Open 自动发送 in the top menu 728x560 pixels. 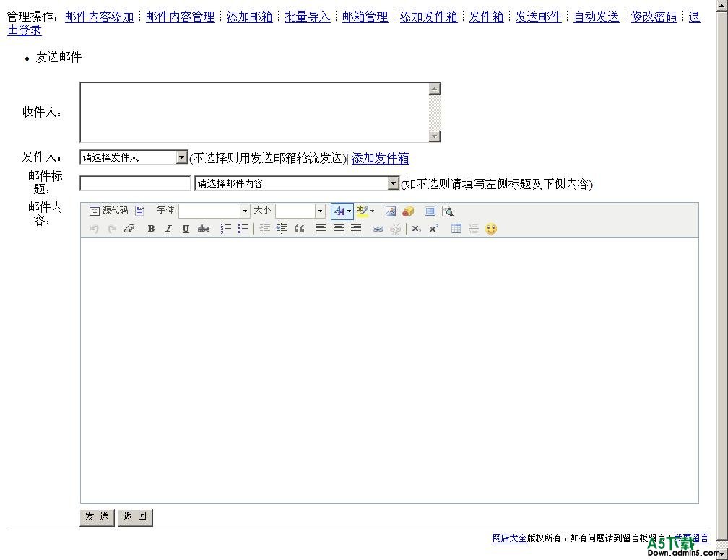[x=597, y=17]
